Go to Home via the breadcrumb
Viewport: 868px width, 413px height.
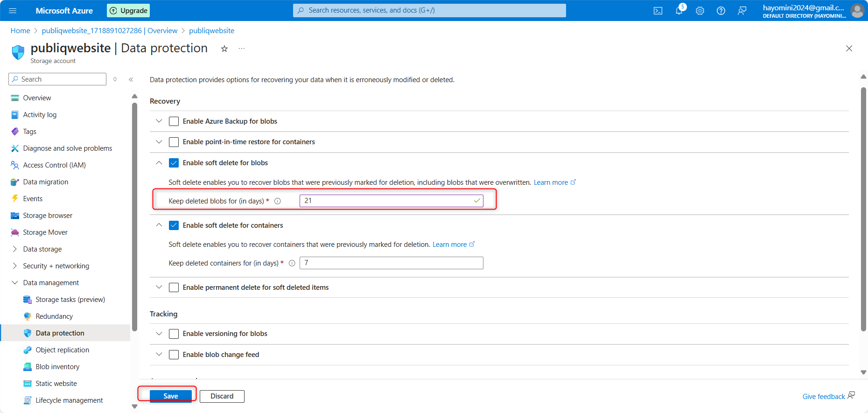[21, 31]
